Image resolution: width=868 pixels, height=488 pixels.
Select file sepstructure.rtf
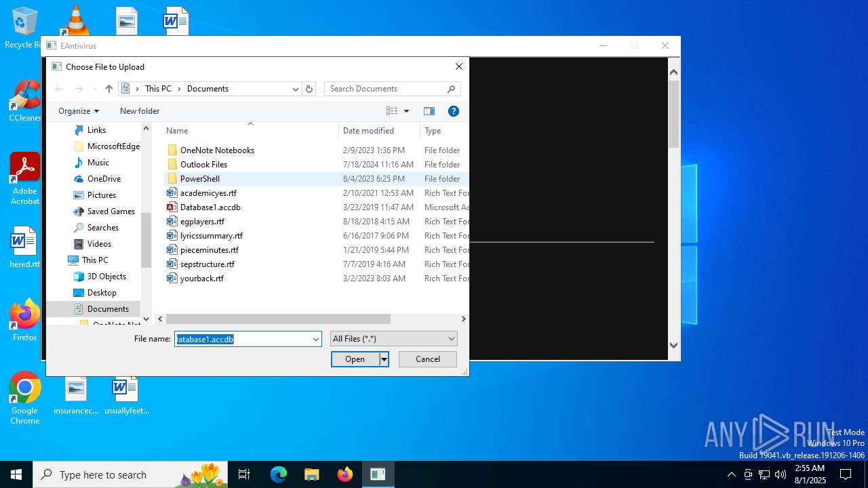[207, 264]
